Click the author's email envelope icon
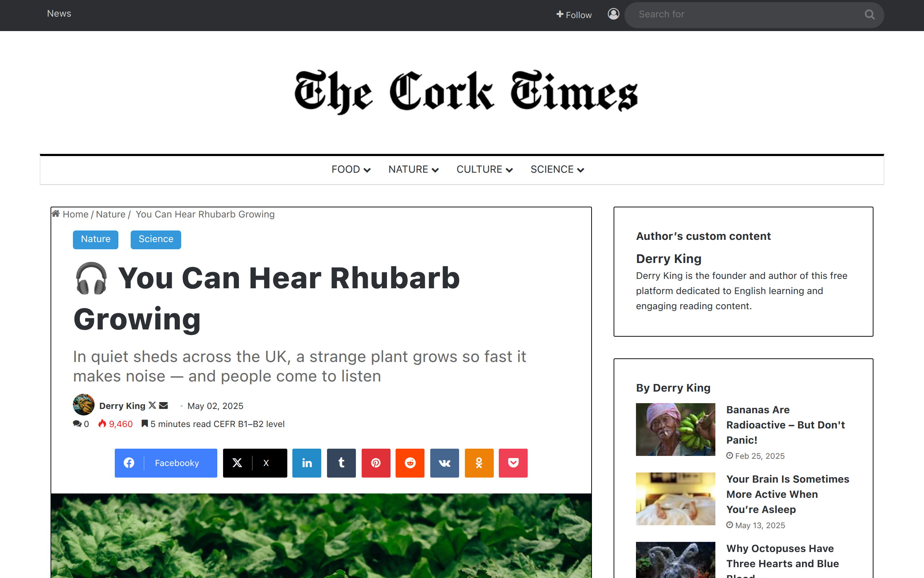 pos(164,405)
